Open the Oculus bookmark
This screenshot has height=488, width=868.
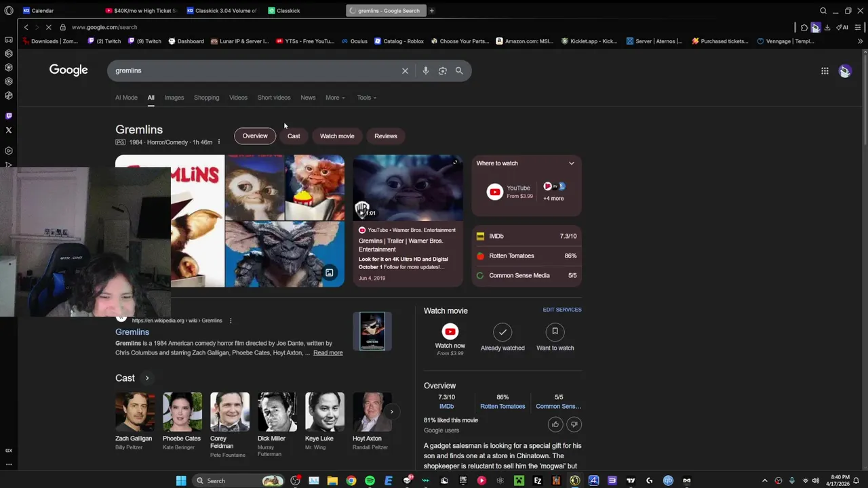354,41
